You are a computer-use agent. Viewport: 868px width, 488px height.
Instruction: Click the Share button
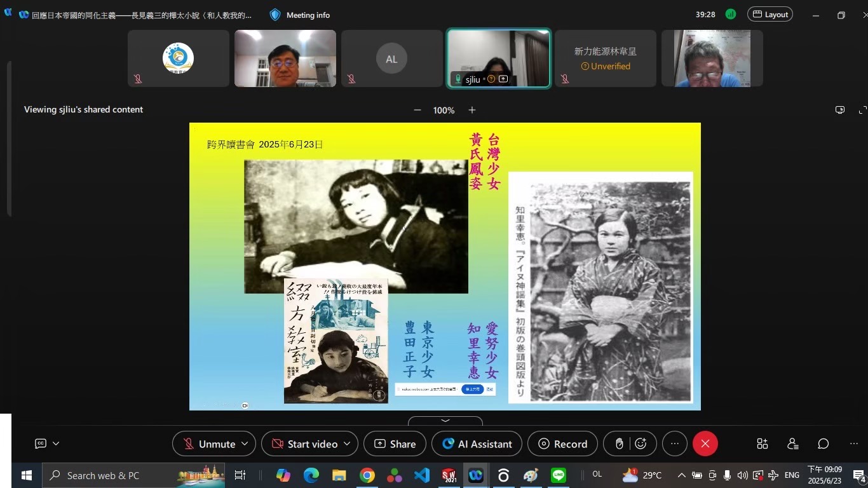395,444
